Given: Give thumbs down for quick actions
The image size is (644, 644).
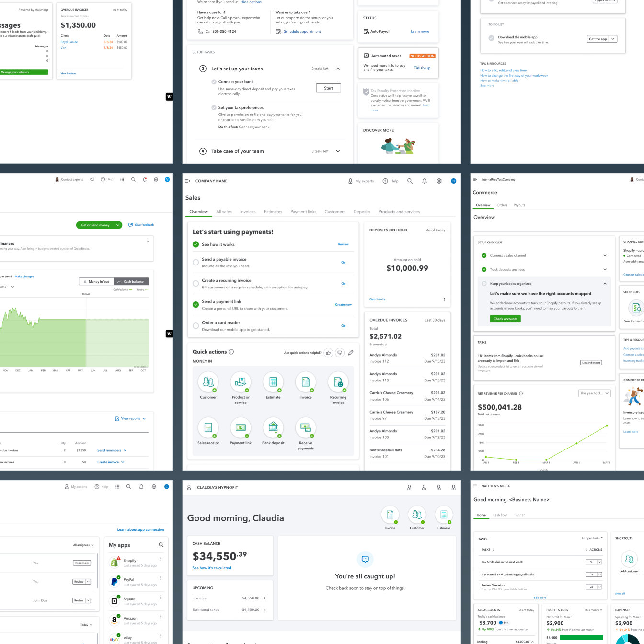Looking at the screenshot, I should (340, 353).
